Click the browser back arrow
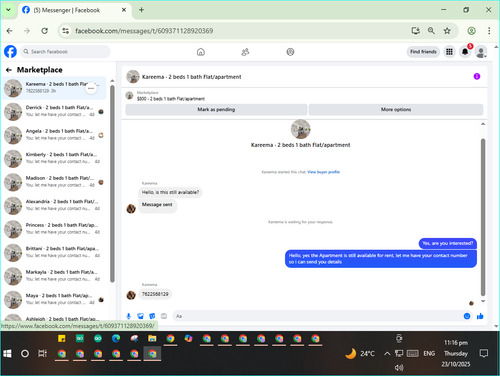 9,31
